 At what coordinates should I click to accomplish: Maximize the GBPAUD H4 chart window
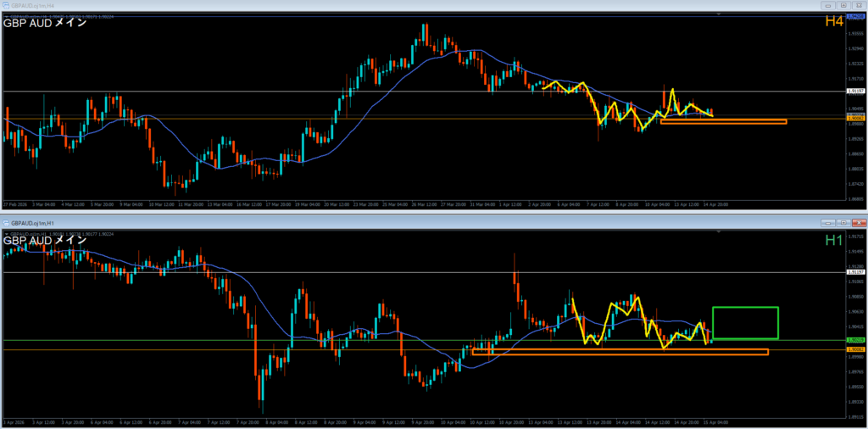click(844, 6)
